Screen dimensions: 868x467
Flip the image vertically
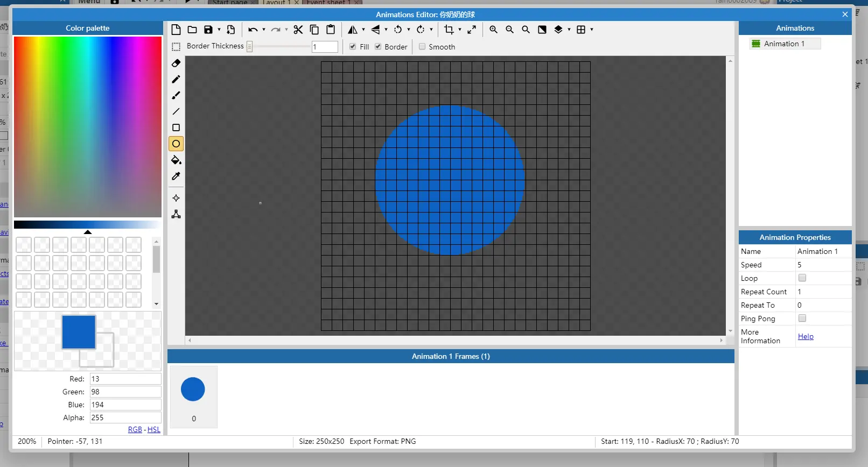pyautogui.click(x=375, y=30)
